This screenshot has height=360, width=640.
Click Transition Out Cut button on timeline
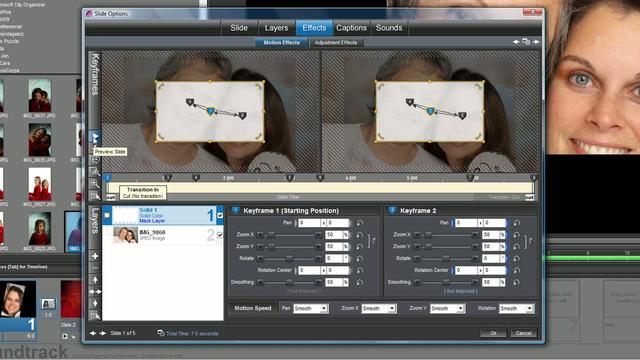pyautogui.click(x=529, y=197)
